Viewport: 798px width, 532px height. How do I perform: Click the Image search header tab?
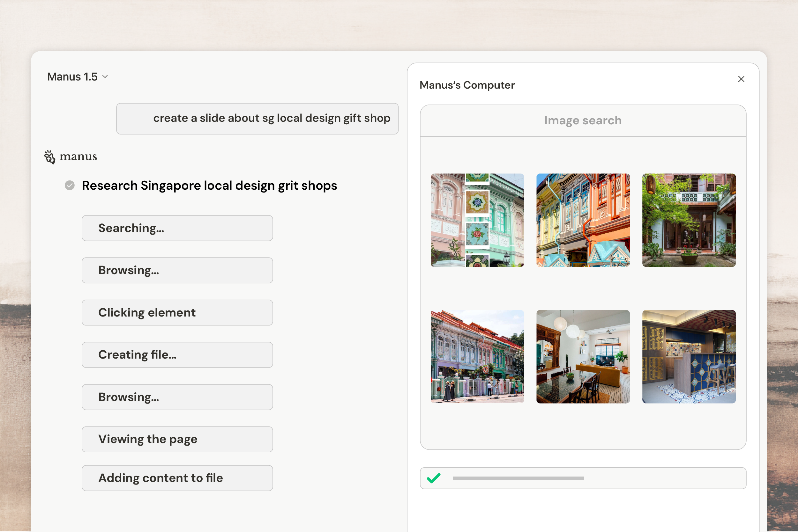[x=583, y=120]
